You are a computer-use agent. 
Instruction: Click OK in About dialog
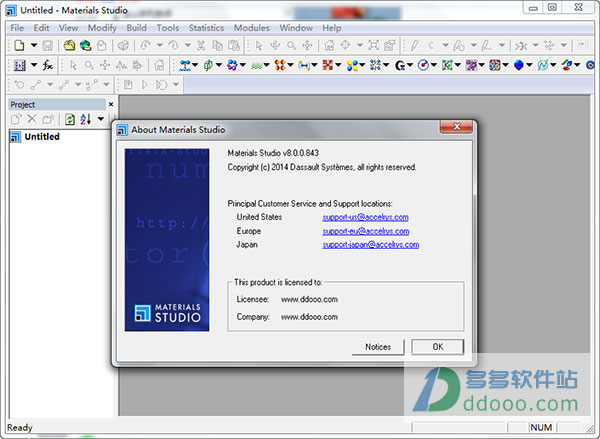pyautogui.click(x=438, y=347)
